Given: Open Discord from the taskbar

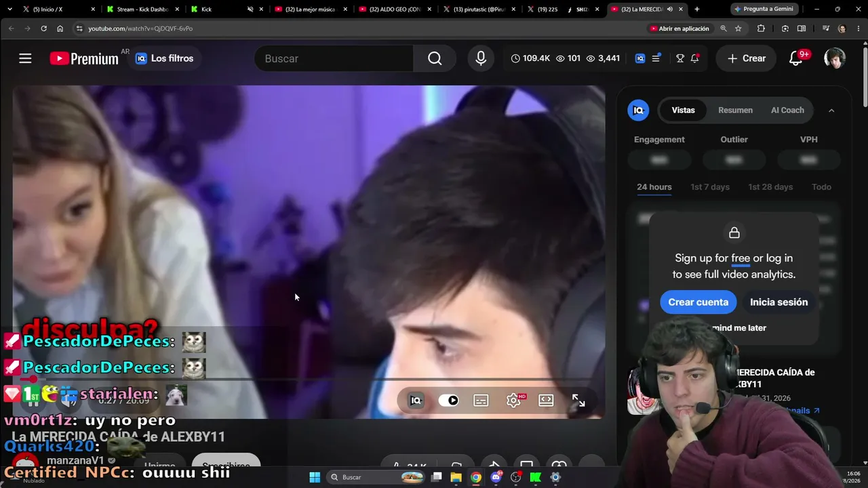Looking at the screenshot, I should click(x=496, y=477).
